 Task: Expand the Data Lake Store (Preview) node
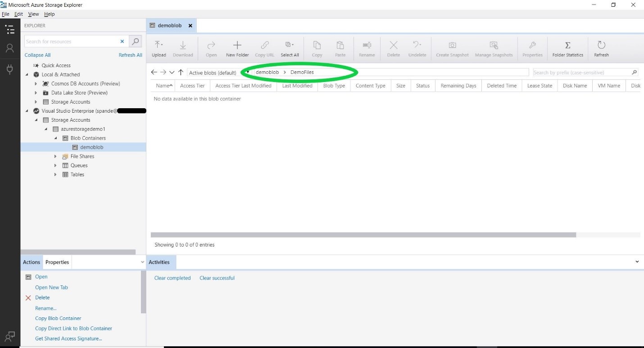click(36, 92)
